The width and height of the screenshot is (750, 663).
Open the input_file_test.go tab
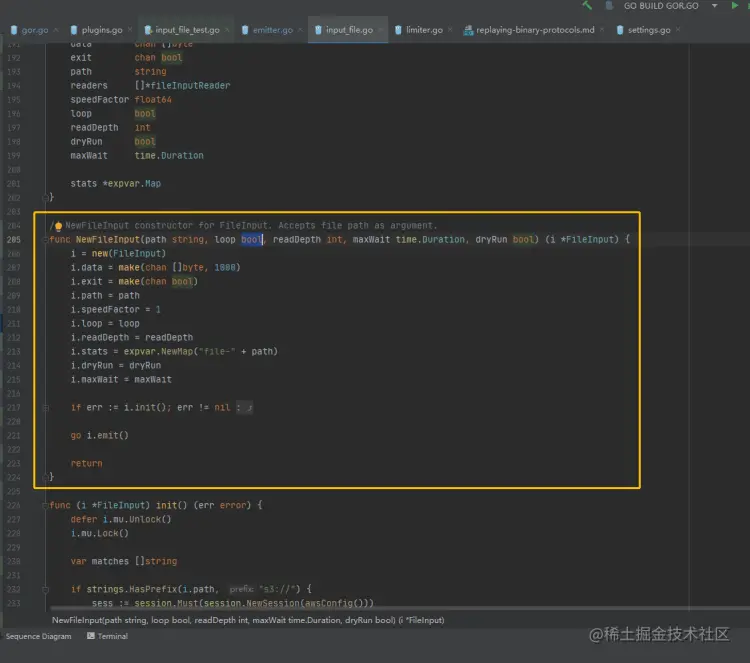point(188,30)
